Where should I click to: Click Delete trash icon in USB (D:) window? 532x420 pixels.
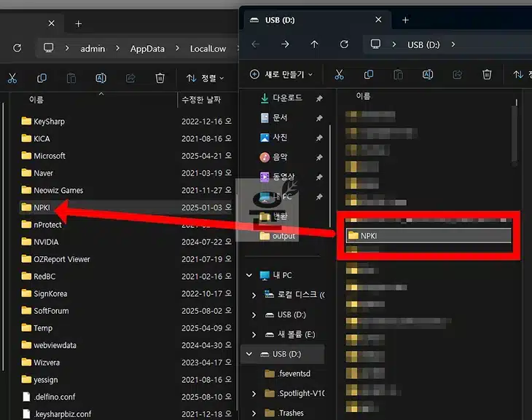pyautogui.click(x=487, y=74)
